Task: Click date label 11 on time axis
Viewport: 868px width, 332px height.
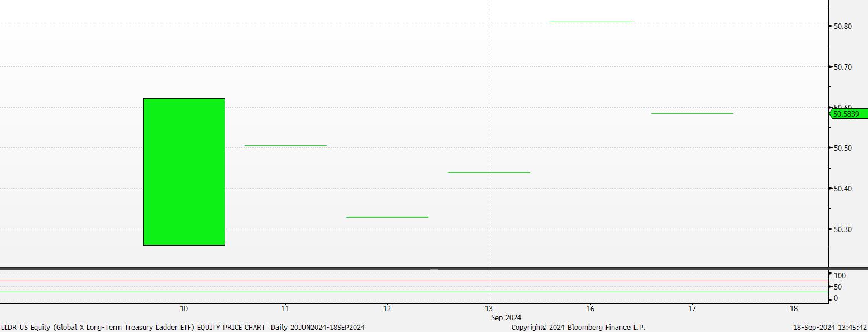Action: (285, 309)
